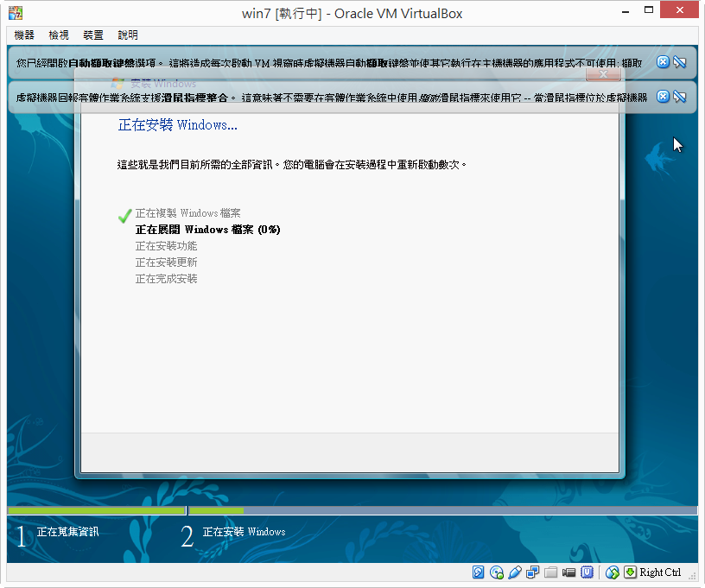Click the 正在展開 Windows 檔案 (0%) step
This screenshot has width=705, height=588.
[x=207, y=230]
